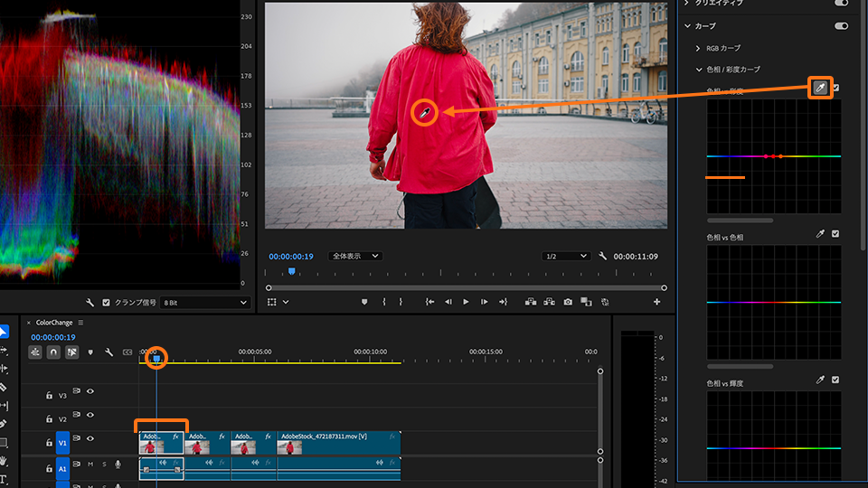The height and width of the screenshot is (488, 868).
Task: Toggle クランプ信号 checkbox
Action: (107, 303)
